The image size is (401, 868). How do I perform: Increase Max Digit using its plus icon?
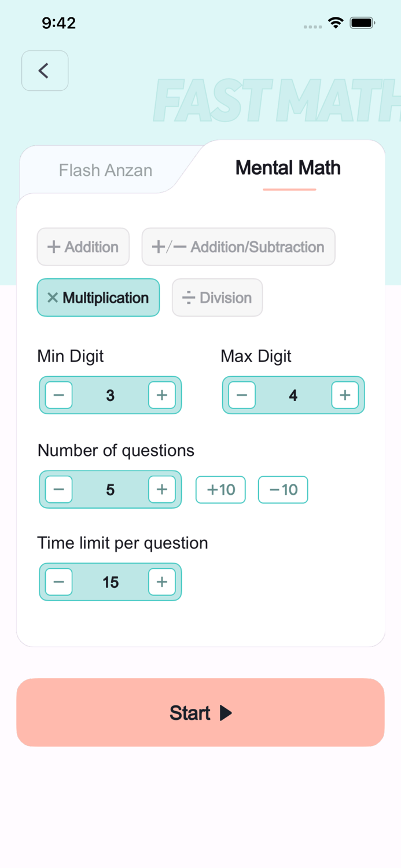coord(345,395)
